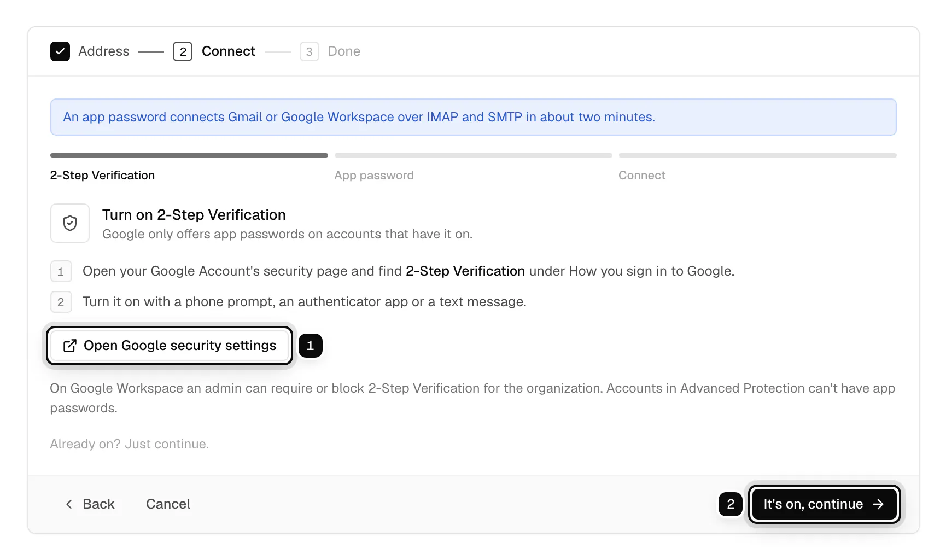The image size is (946, 560).
Task: Click the Google Workspace admin note paragraph
Action: [x=473, y=398]
